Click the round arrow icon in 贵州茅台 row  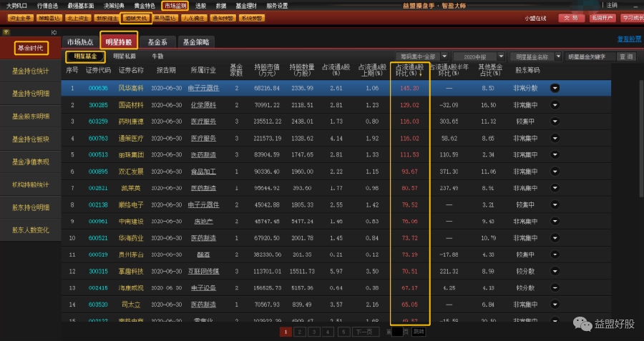tap(555, 254)
